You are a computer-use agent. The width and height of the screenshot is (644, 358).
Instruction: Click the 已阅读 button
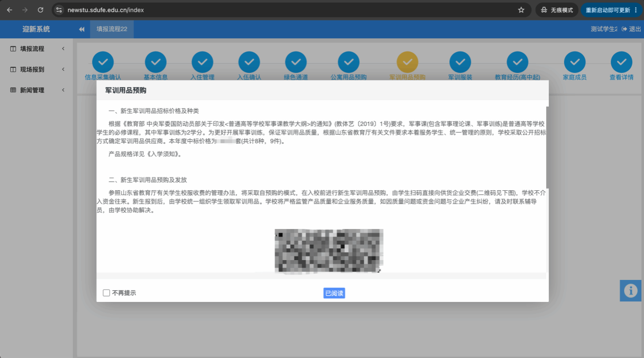[x=334, y=293]
